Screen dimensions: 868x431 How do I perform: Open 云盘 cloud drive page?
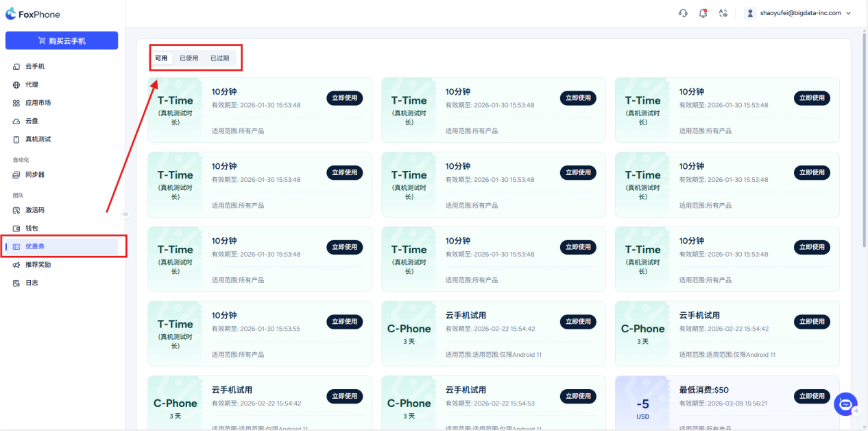click(32, 121)
